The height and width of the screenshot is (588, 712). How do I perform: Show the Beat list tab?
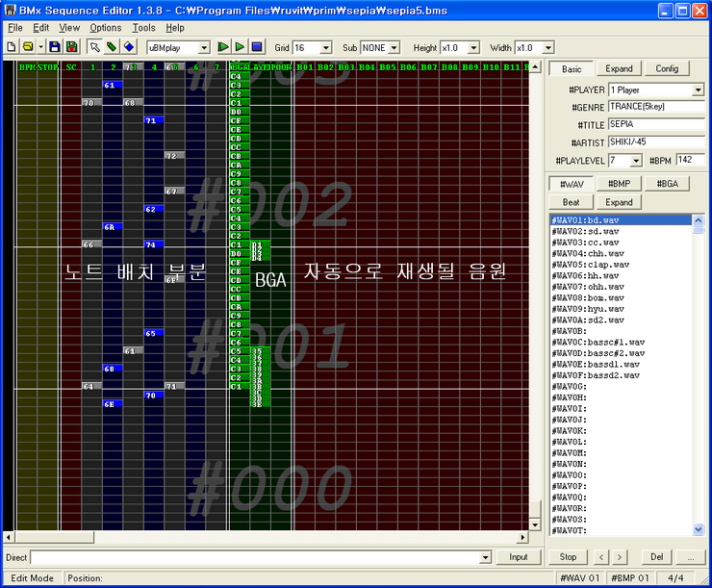(x=571, y=202)
